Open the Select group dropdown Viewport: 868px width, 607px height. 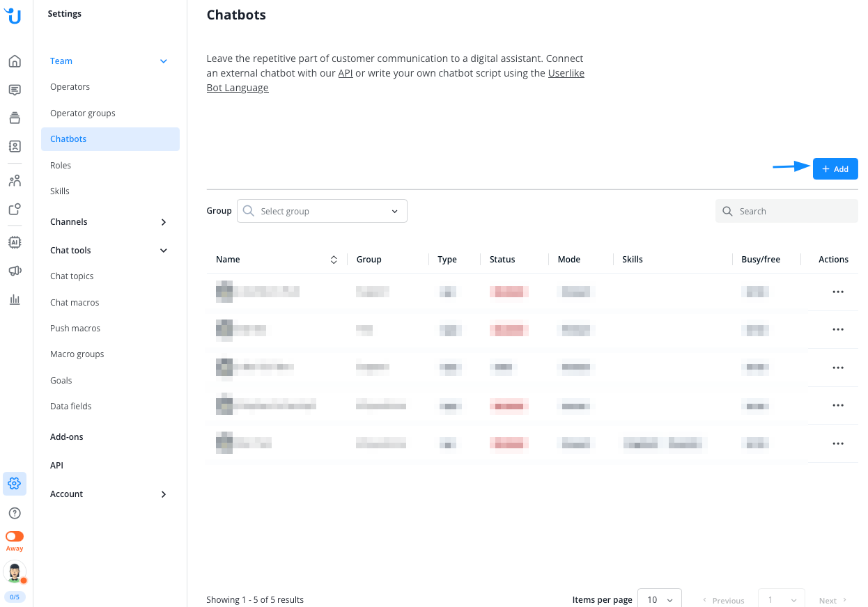[322, 211]
